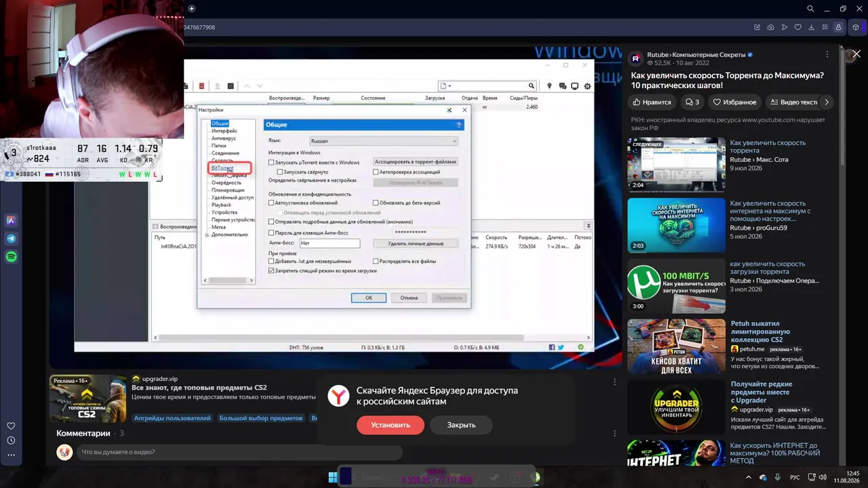Image resolution: width=868 pixels, height=488 pixels.
Task: Enable Запускать µTorrent вместе с Windows checkbox
Action: (x=271, y=163)
